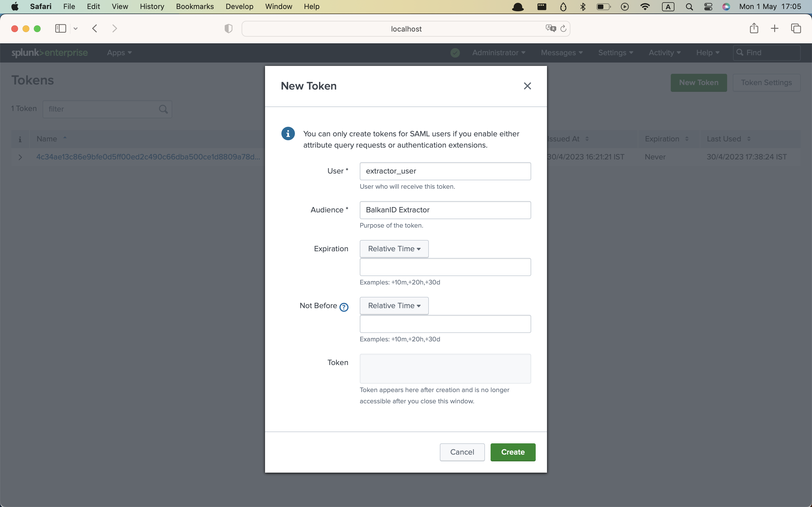This screenshot has width=812, height=507.
Task: Click the privacy shield icon
Action: 228,29
